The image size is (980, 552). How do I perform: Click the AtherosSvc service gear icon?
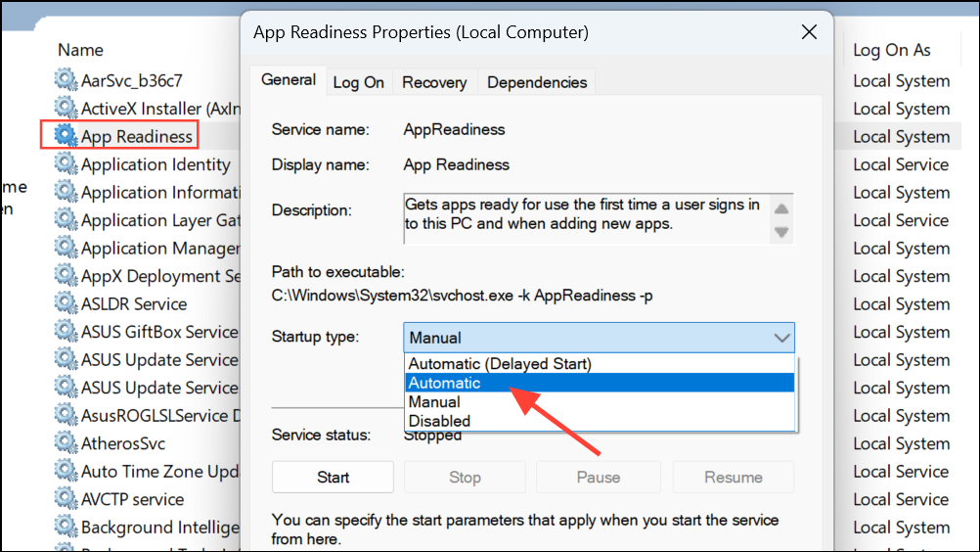click(66, 443)
